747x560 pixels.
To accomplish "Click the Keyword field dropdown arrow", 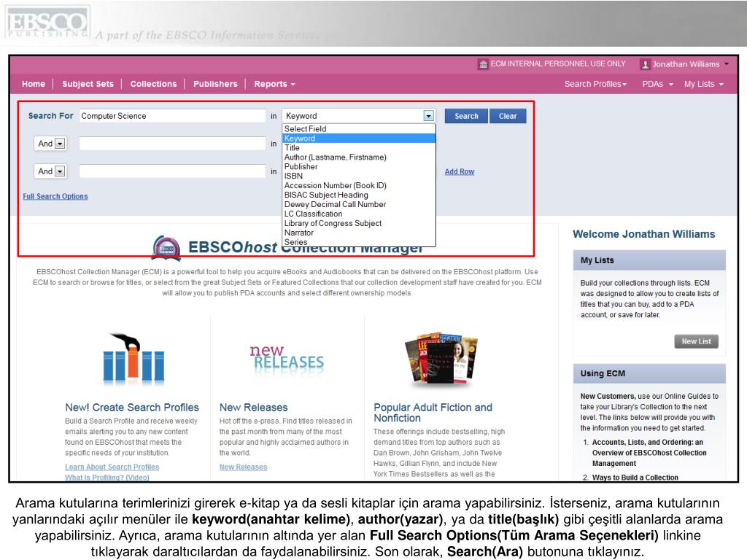I will click(429, 116).
